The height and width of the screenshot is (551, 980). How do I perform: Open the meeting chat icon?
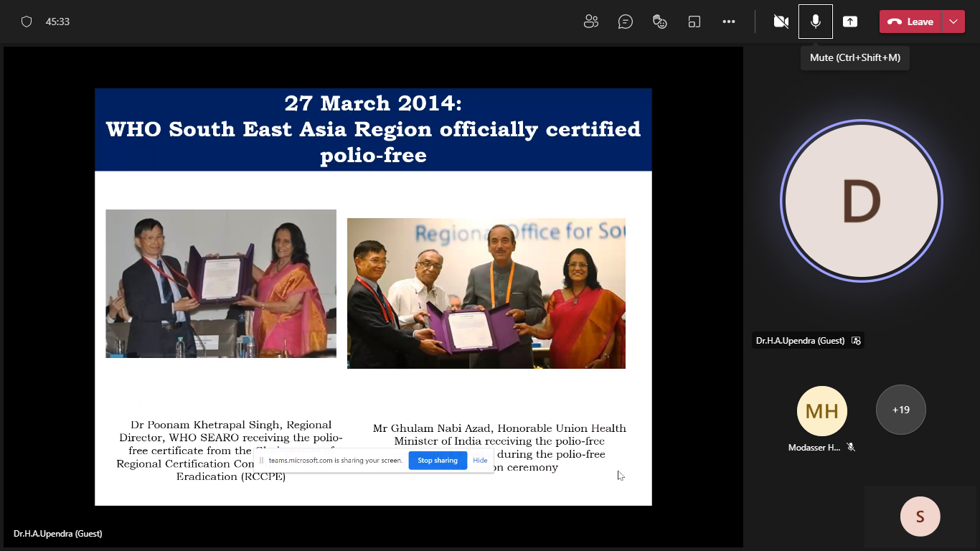(626, 22)
